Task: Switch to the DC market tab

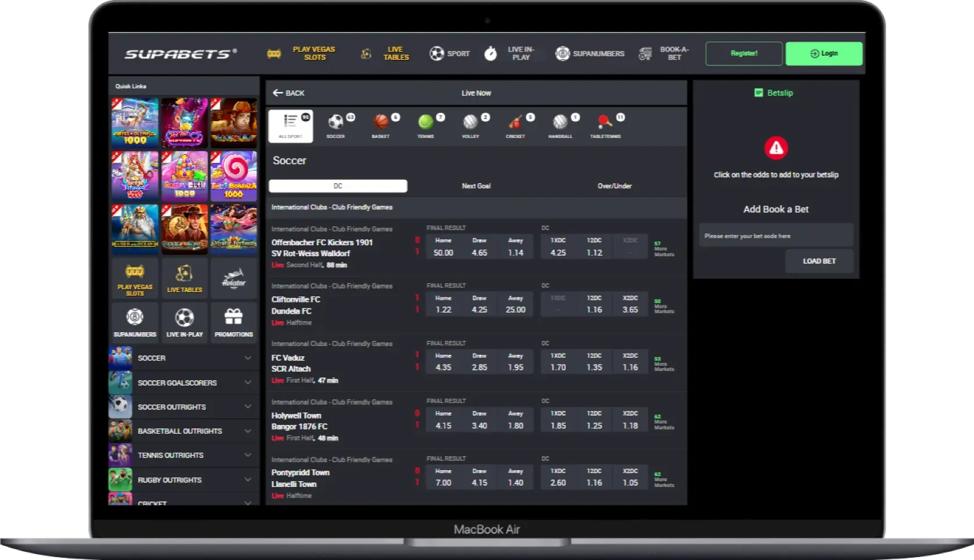Action: (x=338, y=186)
